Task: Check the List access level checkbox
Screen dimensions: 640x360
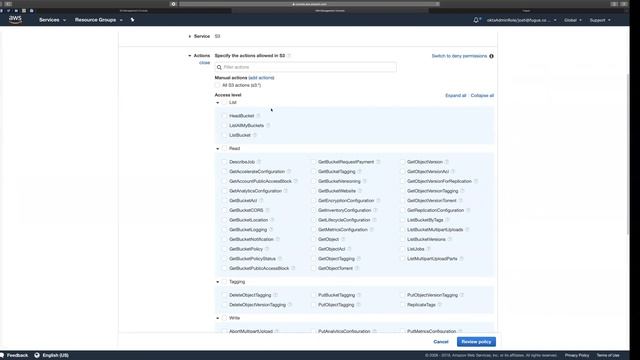Action: pyautogui.click(x=224, y=102)
